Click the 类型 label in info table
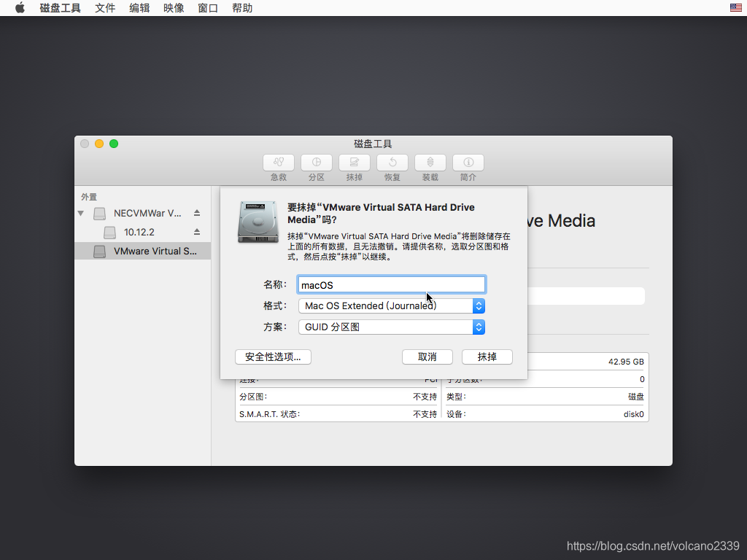 point(456,397)
